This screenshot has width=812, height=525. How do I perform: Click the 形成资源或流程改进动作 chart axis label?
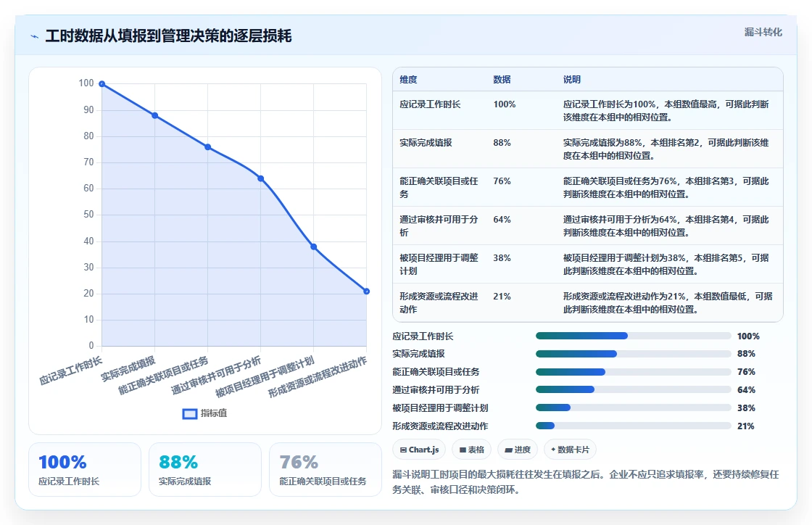[318, 377]
